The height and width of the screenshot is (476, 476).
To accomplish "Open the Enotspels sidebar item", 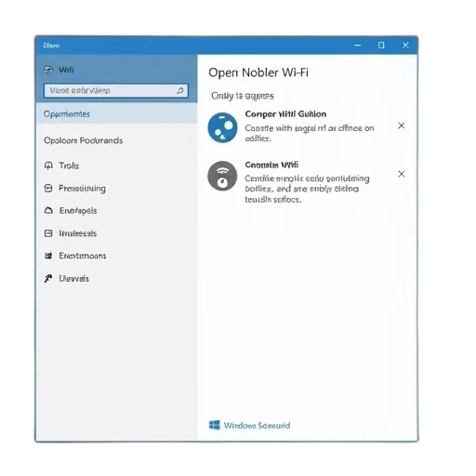I will click(x=78, y=211).
